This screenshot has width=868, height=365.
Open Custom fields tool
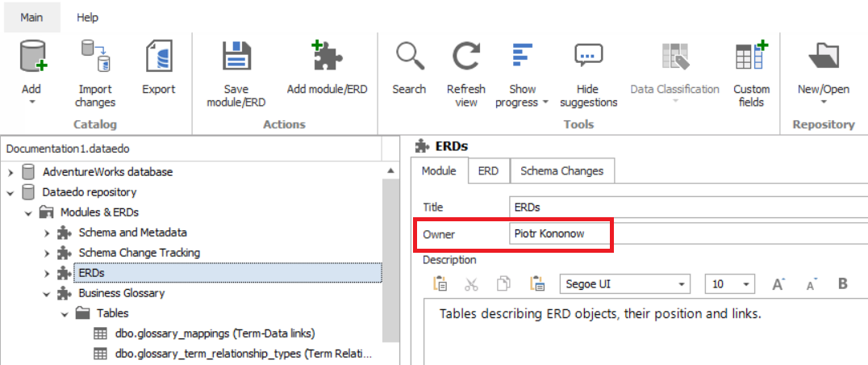(x=751, y=58)
